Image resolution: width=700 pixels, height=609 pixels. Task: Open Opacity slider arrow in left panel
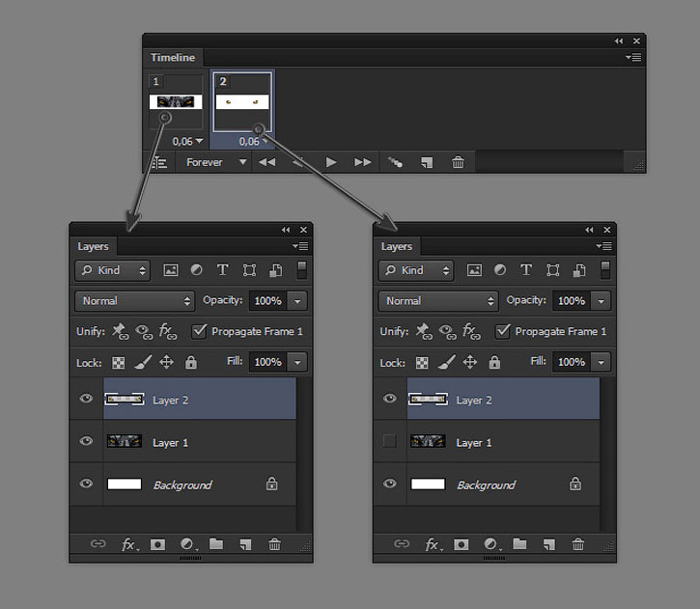coord(297,301)
